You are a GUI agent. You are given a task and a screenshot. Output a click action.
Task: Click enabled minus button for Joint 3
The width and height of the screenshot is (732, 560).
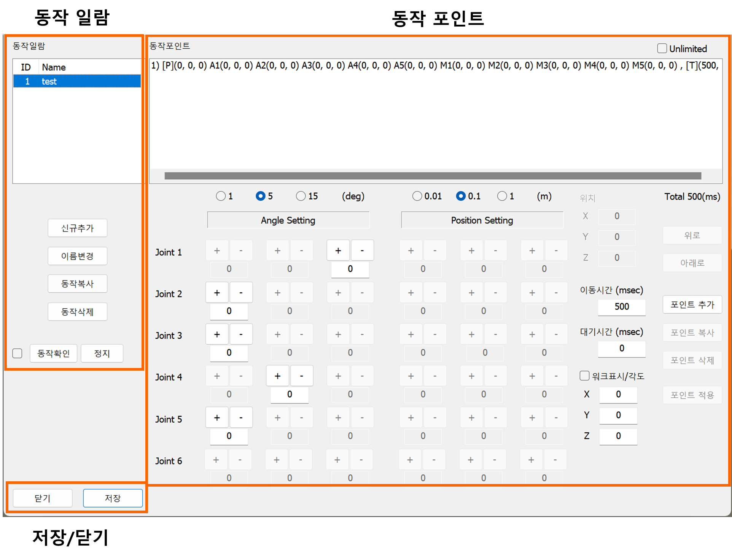(241, 335)
